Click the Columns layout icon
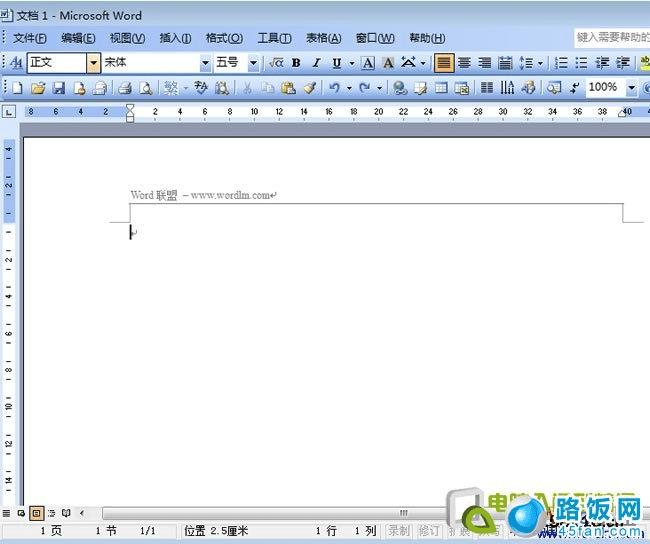 487,88
